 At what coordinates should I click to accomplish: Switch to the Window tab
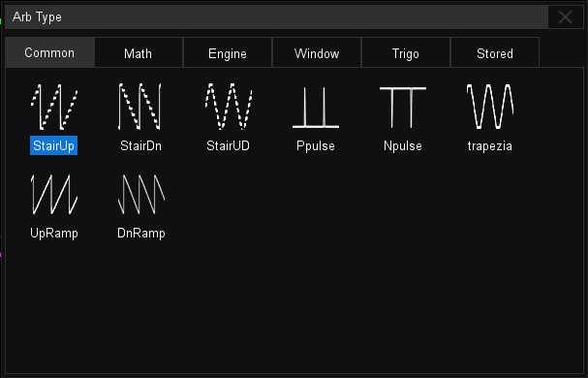317,53
